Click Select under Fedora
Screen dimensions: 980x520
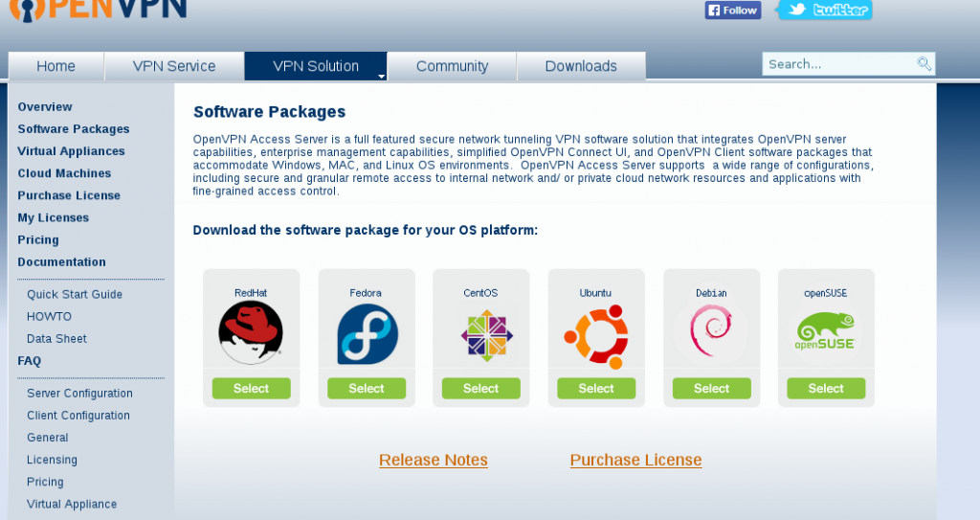[x=367, y=389]
